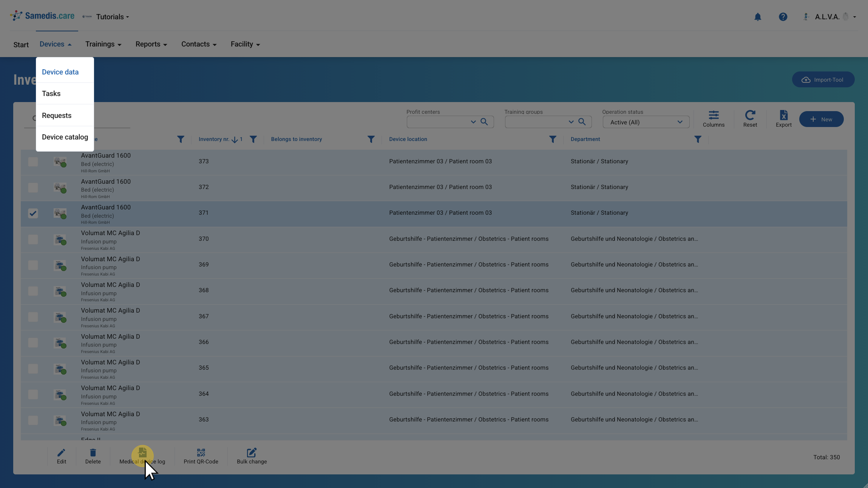Tick the checkbox for inventory 367
Image resolution: width=868 pixels, height=488 pixels.
point(33,317)
